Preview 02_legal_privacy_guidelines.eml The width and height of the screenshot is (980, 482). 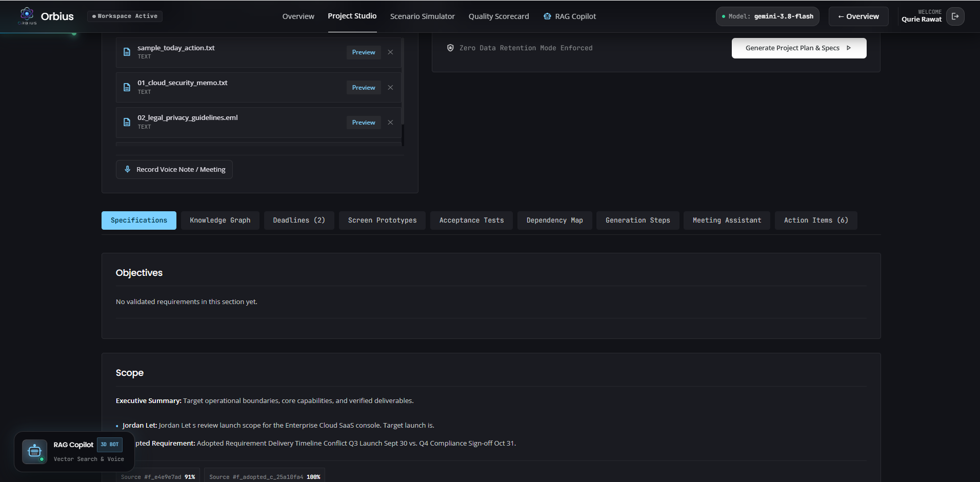[x=364, y=123]
